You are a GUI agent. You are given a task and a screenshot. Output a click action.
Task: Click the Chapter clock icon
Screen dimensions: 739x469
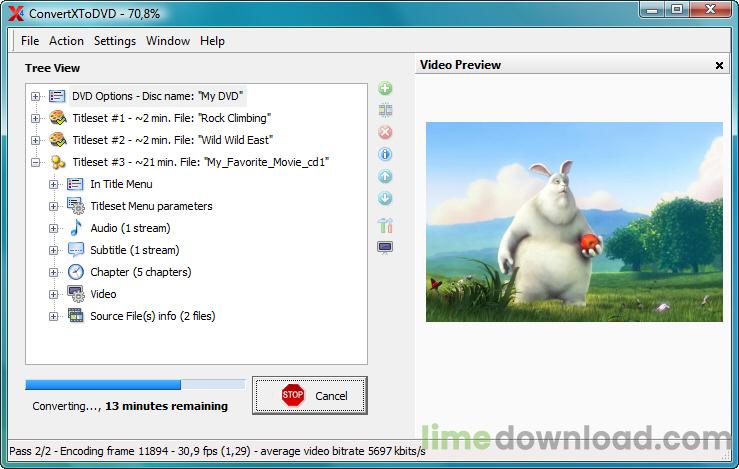(75, 272)
